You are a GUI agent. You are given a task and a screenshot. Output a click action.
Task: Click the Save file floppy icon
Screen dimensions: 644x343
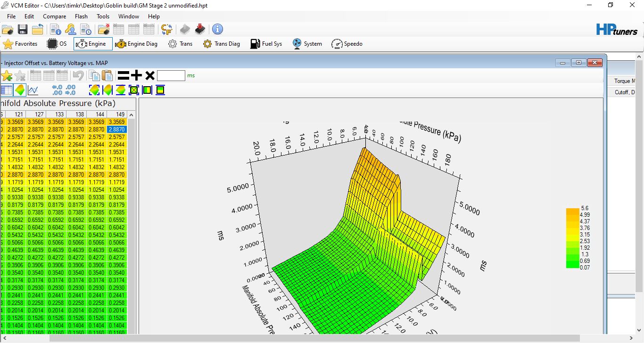pyautogui.click(x=22, y=29)
